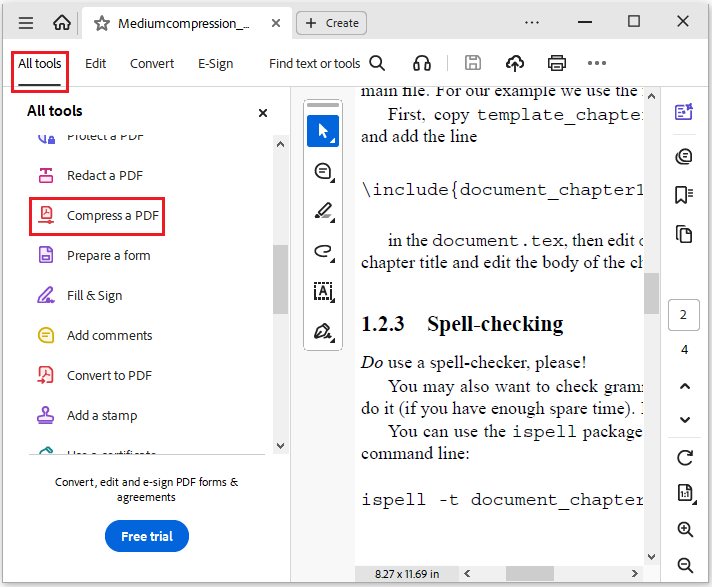The image size is (712, 587).
Task: Go to next page with down chevron
Action: click(x=685, y=419)
